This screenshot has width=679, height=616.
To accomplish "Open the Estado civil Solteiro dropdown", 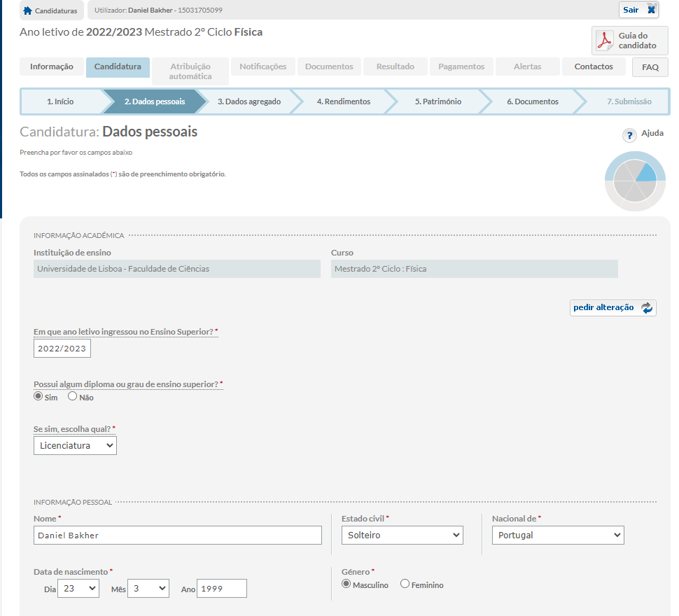I will point(402,535).
